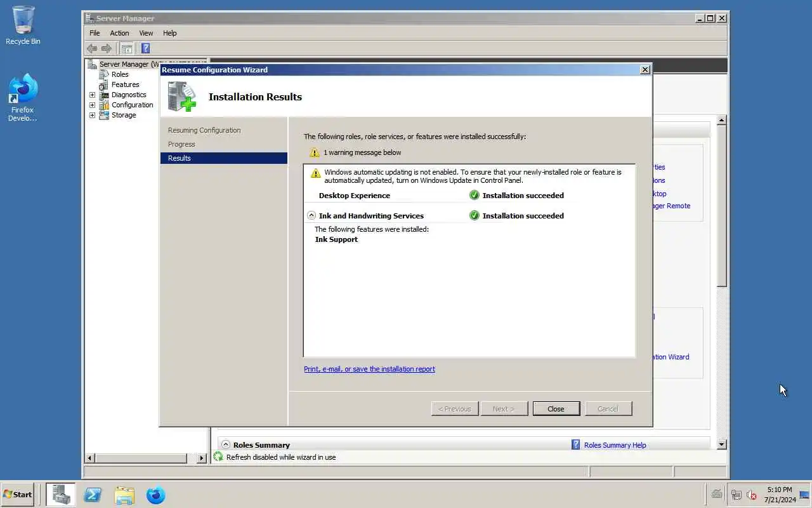Open the Help menu
The image size is (812, 508).
pyautogui.click(x=169, y=33)
